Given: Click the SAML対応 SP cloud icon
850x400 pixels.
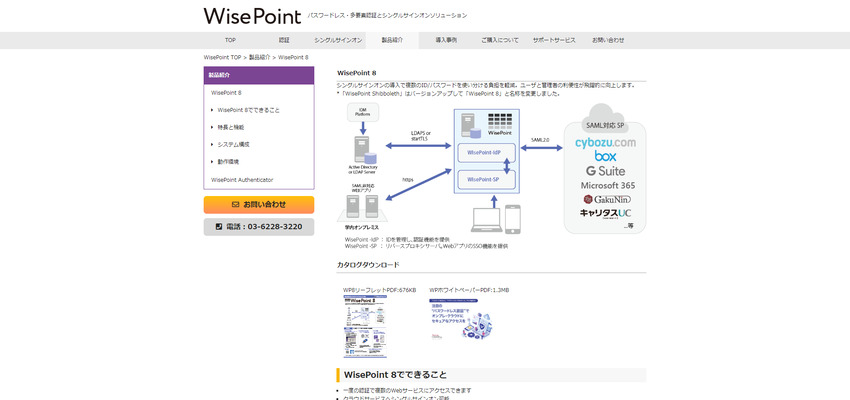Looking at the screenshot, I should [605, 118].
